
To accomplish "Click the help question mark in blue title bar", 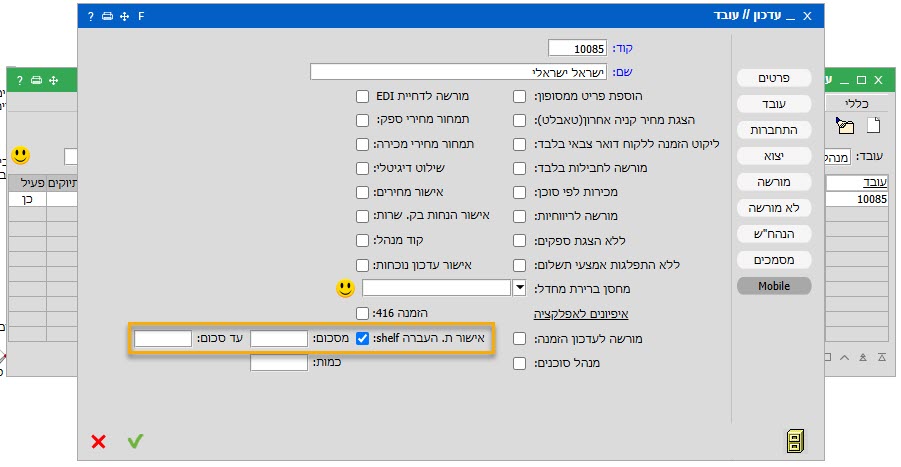I will pos(89,17).
